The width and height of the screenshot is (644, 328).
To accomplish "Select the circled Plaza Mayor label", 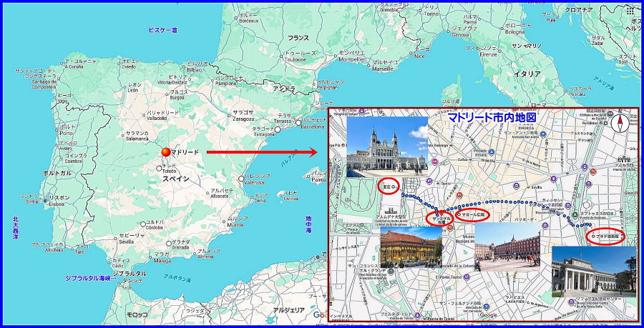I will tap(473, 214).
